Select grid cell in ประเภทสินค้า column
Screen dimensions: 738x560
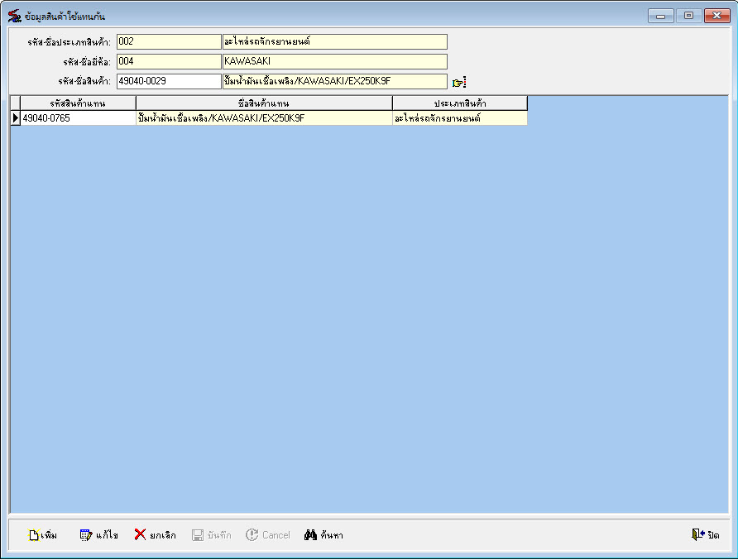(x=460, y=118)
